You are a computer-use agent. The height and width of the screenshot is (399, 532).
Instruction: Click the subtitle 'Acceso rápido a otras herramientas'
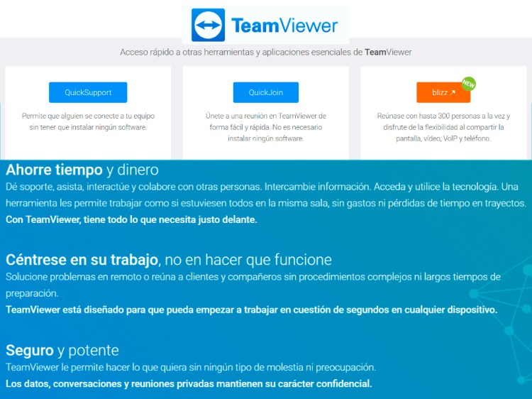coord(266,53)
